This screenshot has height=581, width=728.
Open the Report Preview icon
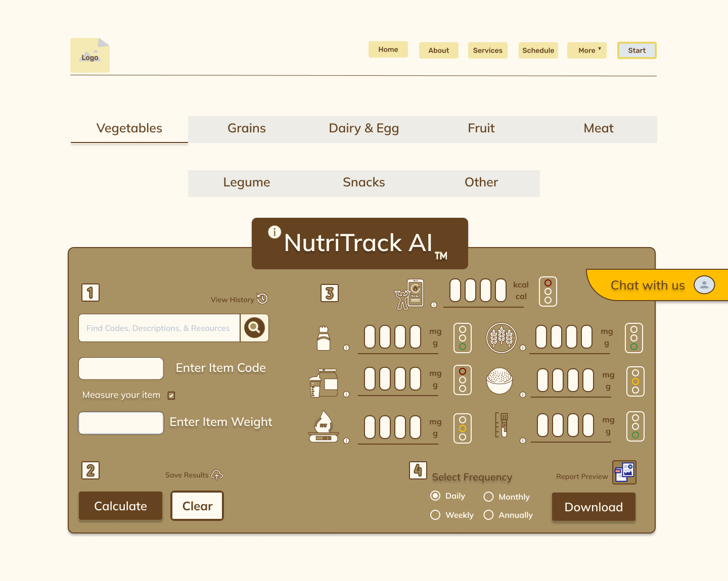[x=624, y=472]
